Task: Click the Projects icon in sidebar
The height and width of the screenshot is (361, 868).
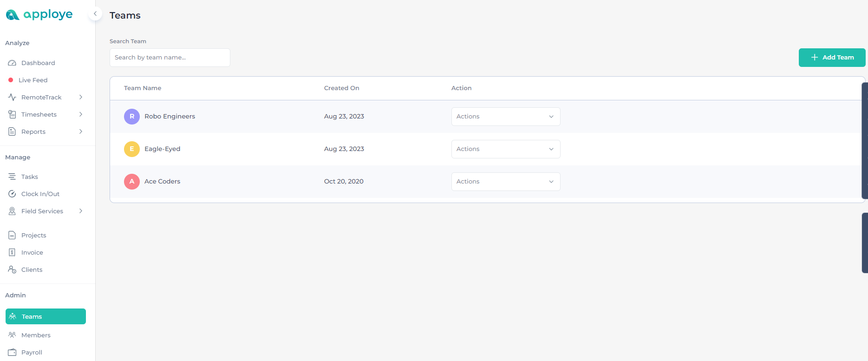Action: pyautogui.click(x=12, y=235)
